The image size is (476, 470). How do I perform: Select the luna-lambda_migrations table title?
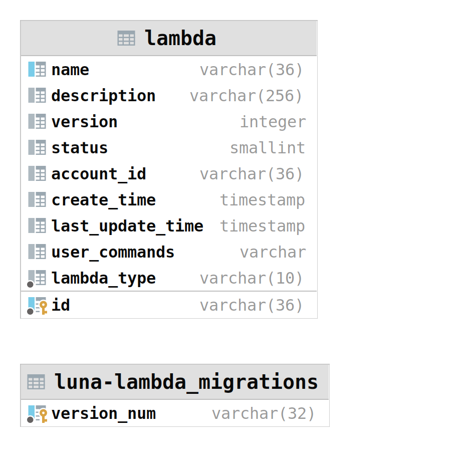[186, 382]
